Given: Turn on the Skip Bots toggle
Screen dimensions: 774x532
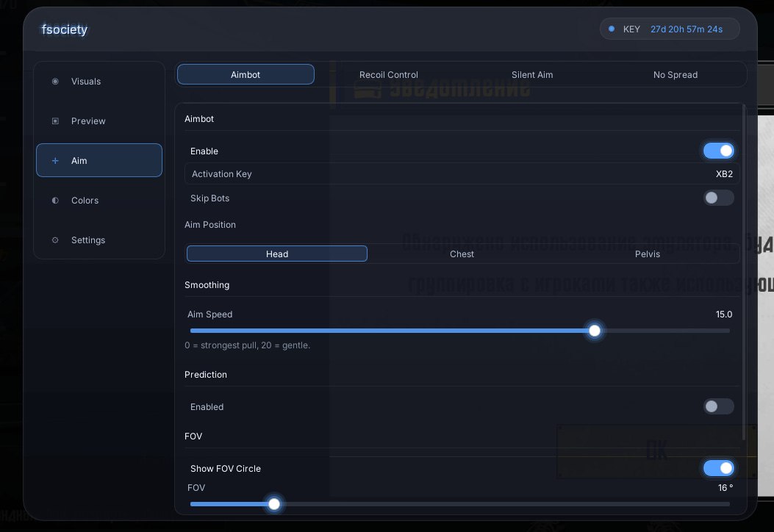Looking at the screenshot, I should point(718,198).
